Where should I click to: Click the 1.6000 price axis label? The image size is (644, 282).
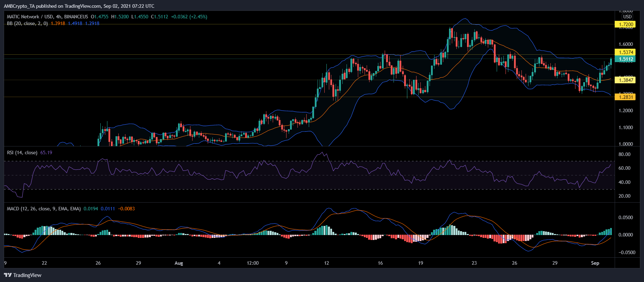click(x=626, y=44)
